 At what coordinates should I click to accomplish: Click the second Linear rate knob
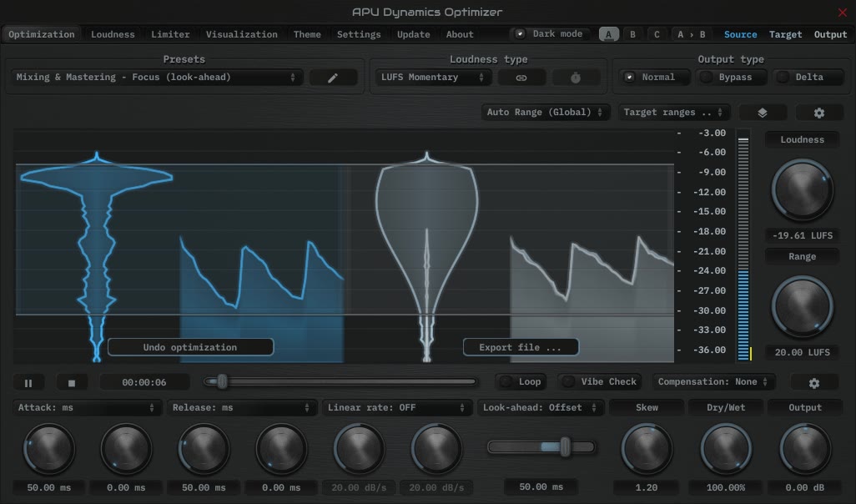tap(436, 449)
